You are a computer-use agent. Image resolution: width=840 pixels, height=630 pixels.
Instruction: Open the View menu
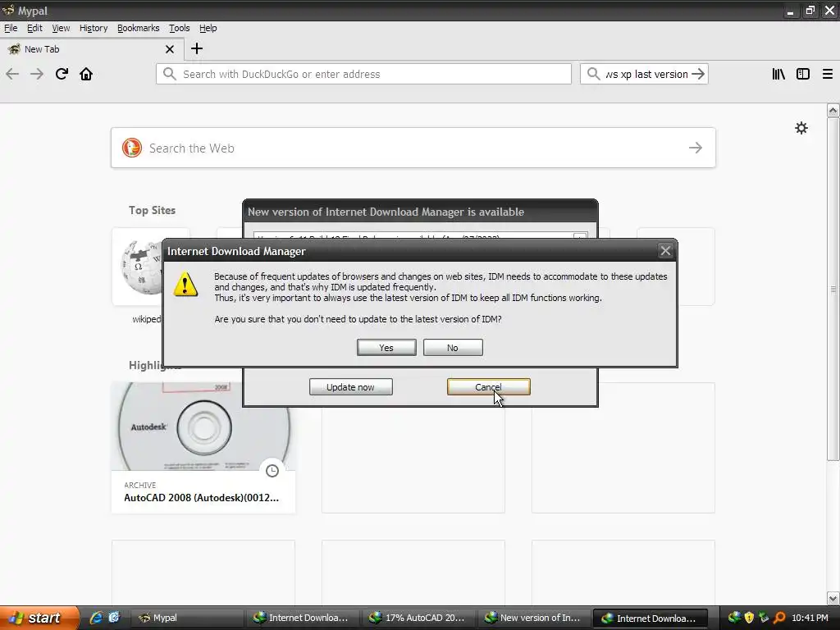pos(61,28)
